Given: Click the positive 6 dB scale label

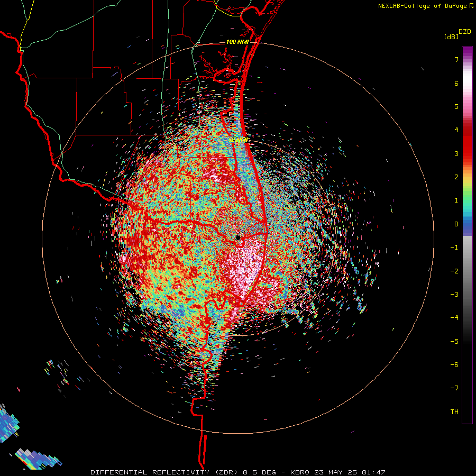Looking at the screenshot, I should click(x=456, y=83).
